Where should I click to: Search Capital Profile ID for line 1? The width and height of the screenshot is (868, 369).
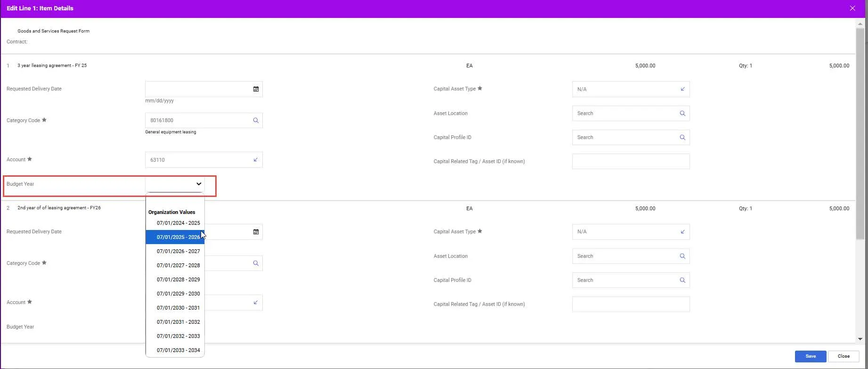click(682, 138)
